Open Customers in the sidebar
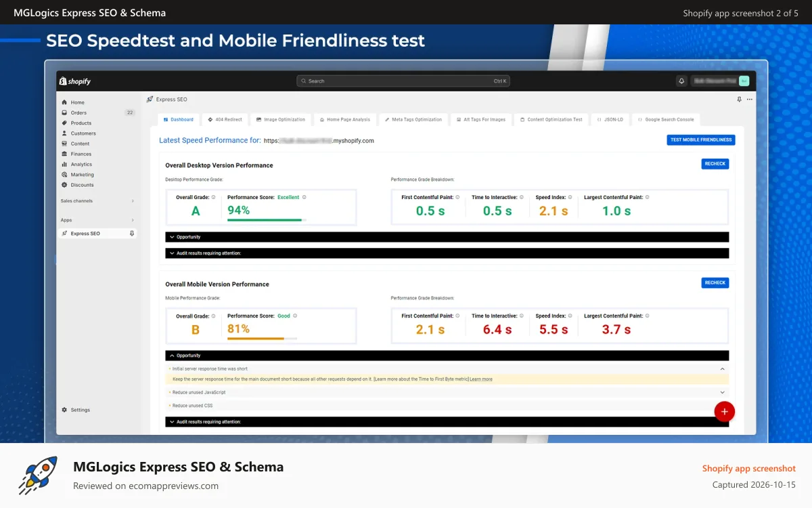The image size is (812, 508). (83, 133)
